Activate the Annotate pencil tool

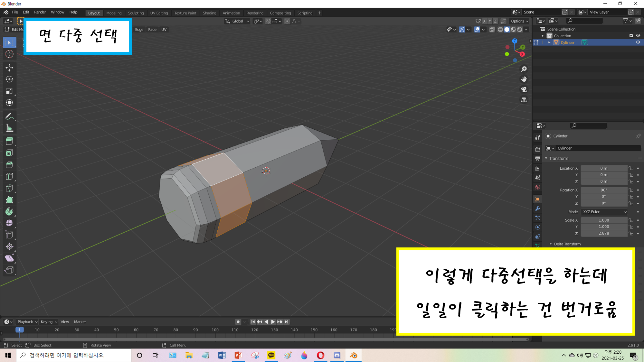[x=9, y=116]
